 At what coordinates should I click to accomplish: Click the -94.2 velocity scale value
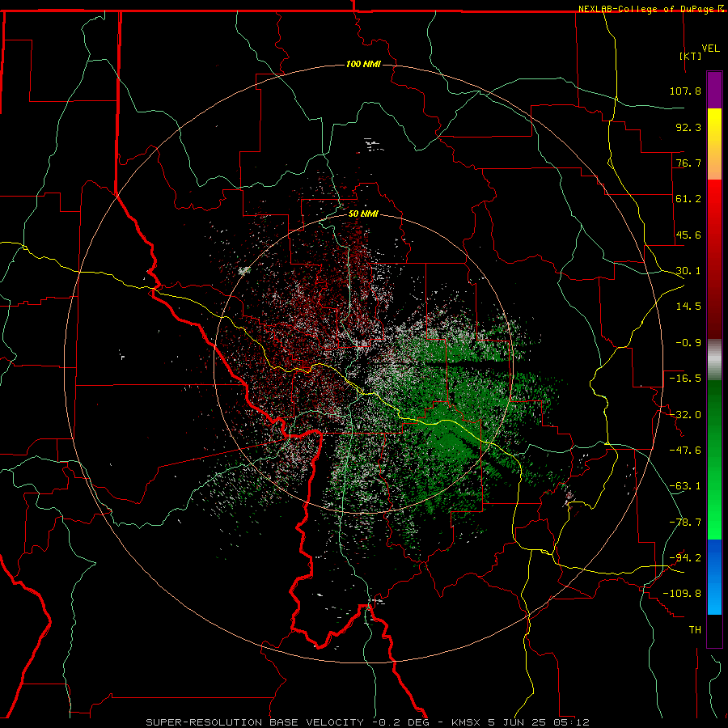tap(685, 558)
